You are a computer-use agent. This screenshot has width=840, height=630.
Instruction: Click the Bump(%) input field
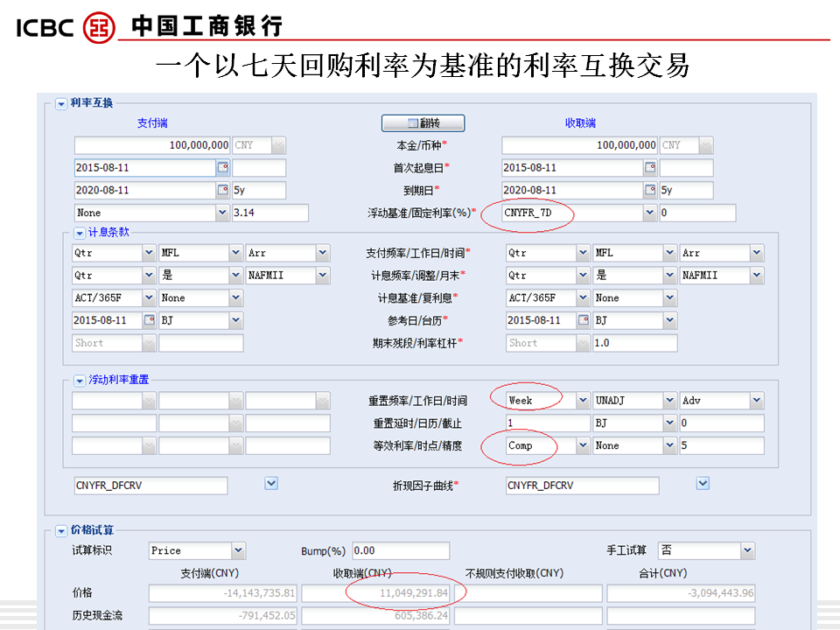(400, 551)
